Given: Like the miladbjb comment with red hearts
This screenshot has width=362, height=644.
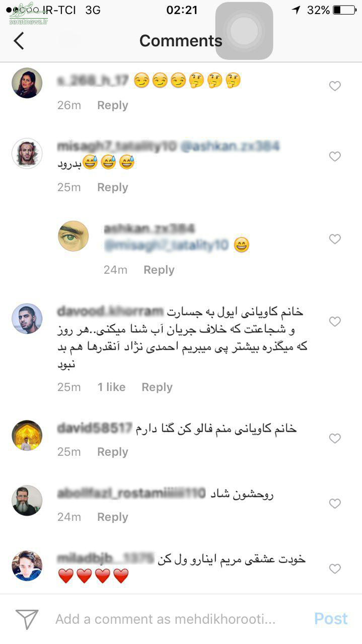Looking at the screenshot, I should click(335, 569).
